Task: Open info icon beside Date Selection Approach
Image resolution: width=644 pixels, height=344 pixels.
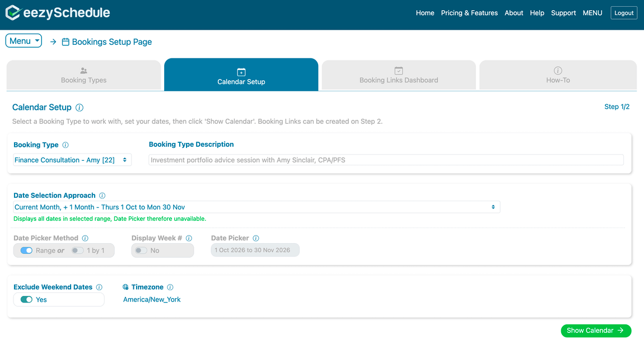Action: [102, 196]
